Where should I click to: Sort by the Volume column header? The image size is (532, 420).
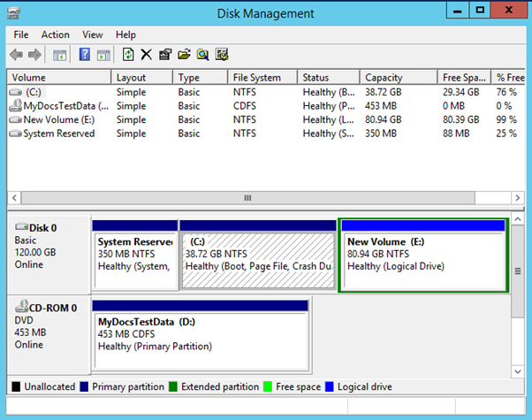tap(59, 78)
